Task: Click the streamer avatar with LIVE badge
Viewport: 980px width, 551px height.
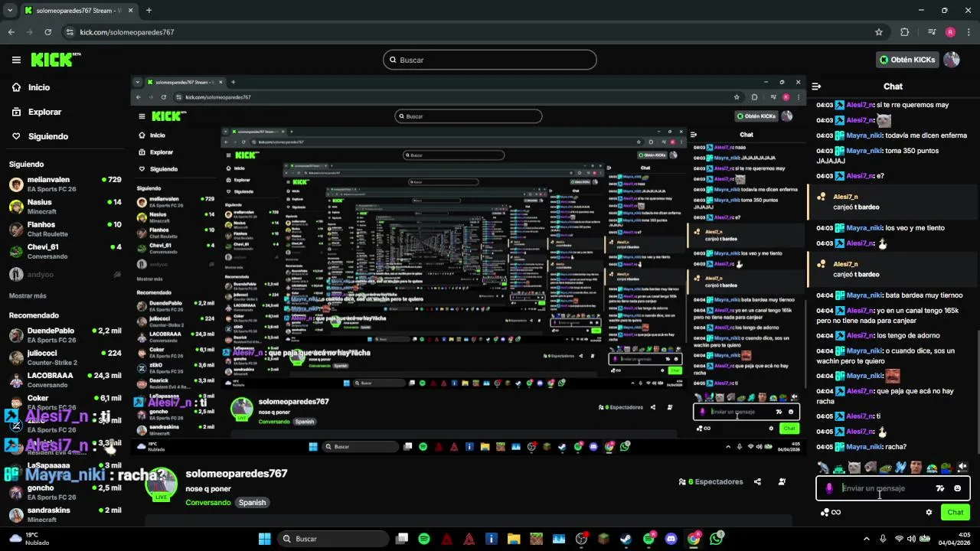Action: tap(161, 485)
